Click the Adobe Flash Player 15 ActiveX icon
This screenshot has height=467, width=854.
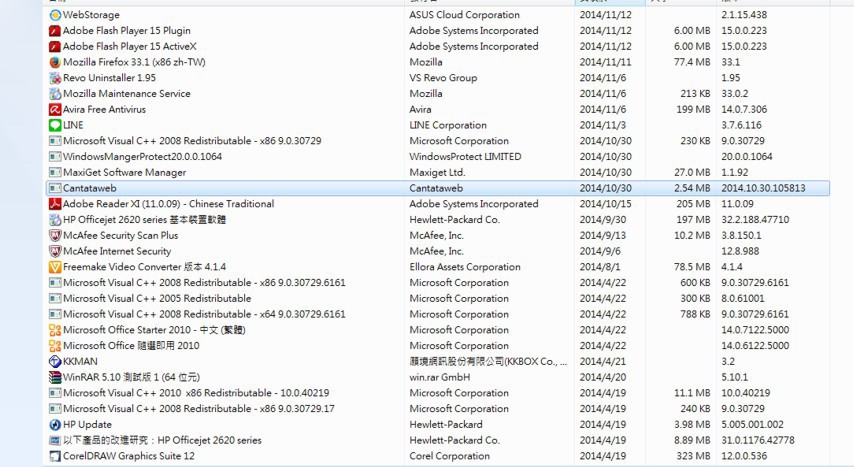(x=55, y=46)
